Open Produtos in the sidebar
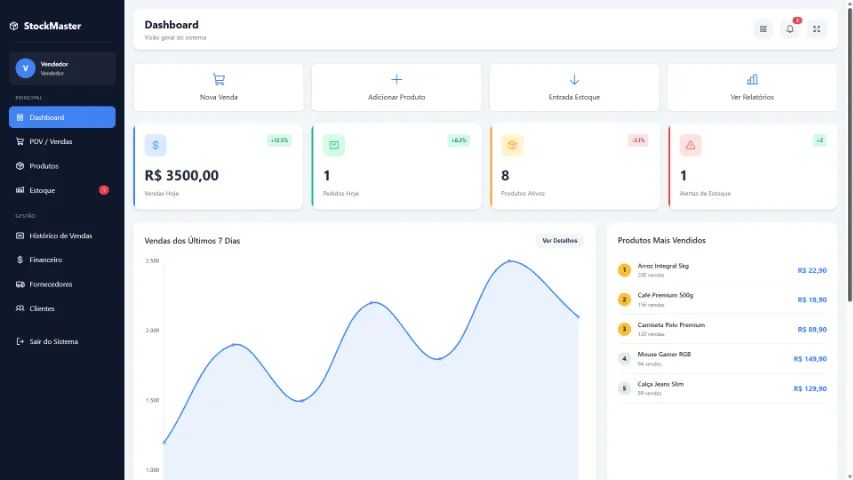This screenshot has width=853, height=480. click(62, 166)
